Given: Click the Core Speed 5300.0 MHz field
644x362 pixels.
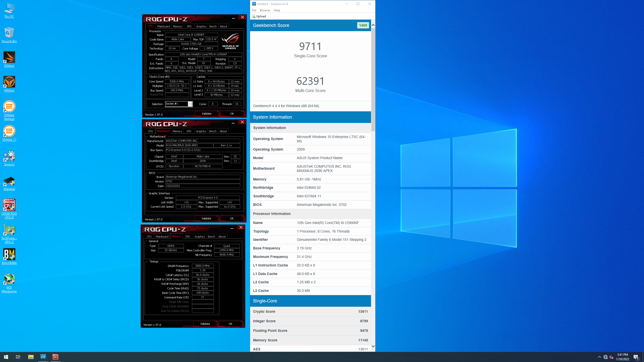Looking at the screenshot, I should 177,81.
